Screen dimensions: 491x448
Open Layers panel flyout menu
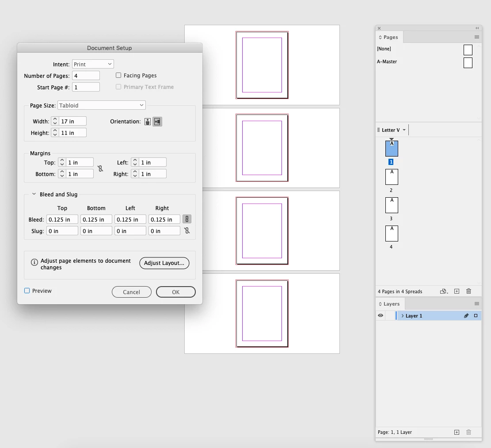pos(476,303)
